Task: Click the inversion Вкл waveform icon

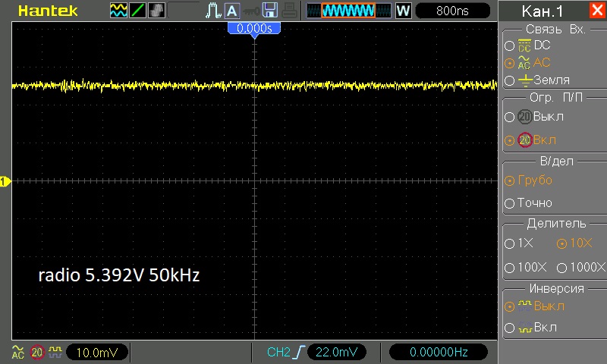Action: [x=525, y=328]
